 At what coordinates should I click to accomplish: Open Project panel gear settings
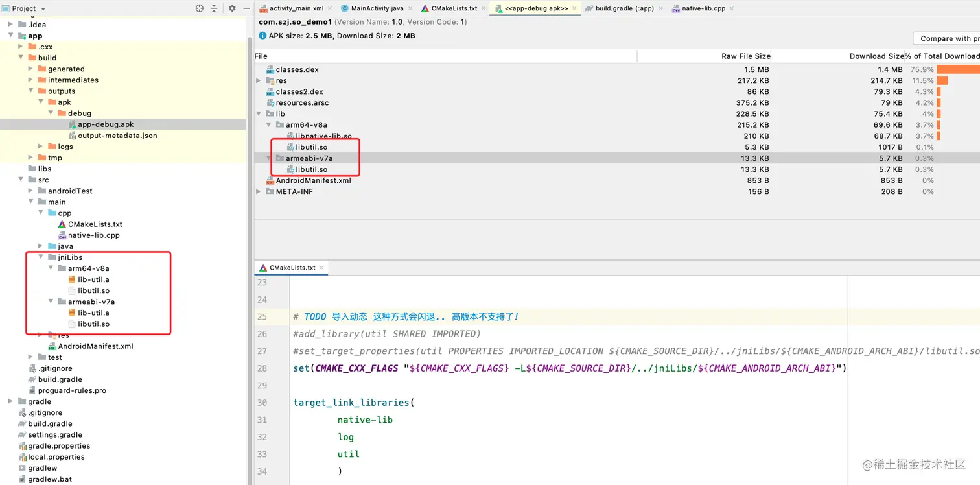coord(232,8)
